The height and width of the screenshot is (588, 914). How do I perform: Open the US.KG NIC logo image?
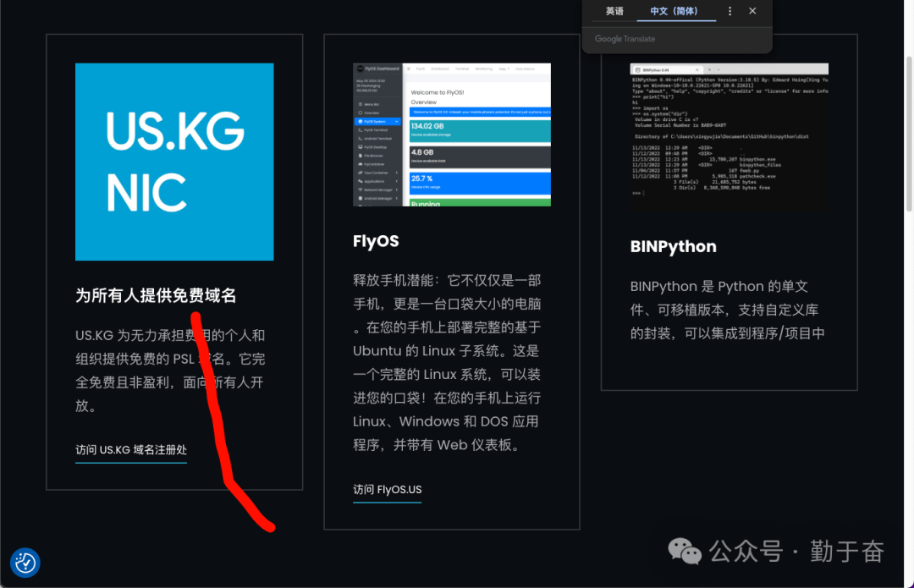coord(174,162)
